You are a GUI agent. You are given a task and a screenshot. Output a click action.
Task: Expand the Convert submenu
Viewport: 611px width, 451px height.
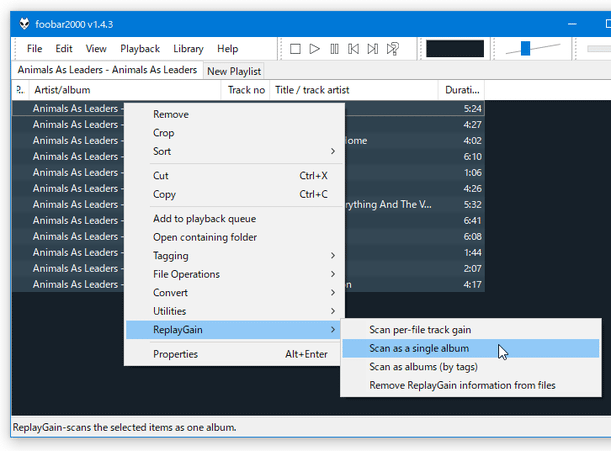(x=235, y=293)
